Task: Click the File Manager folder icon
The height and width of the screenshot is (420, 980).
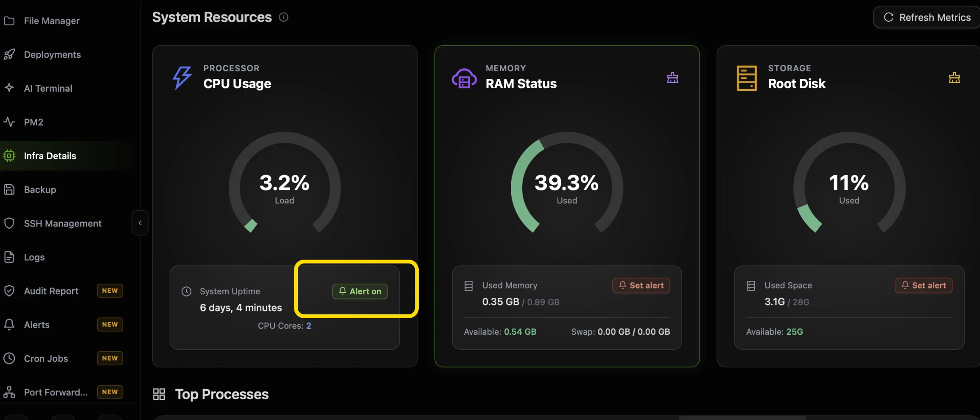Action: pyautogui.click(x=9, y=21)
